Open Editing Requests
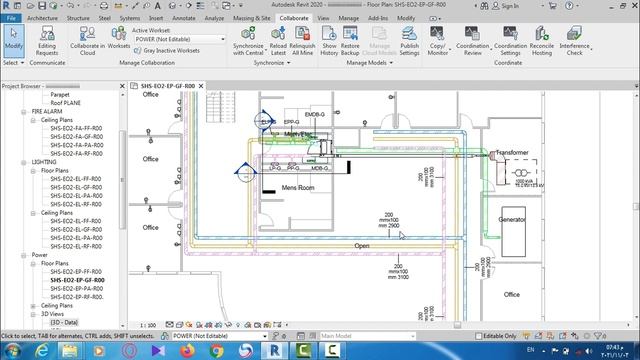The height and width of the screenshot is (360, 640). 47,41
